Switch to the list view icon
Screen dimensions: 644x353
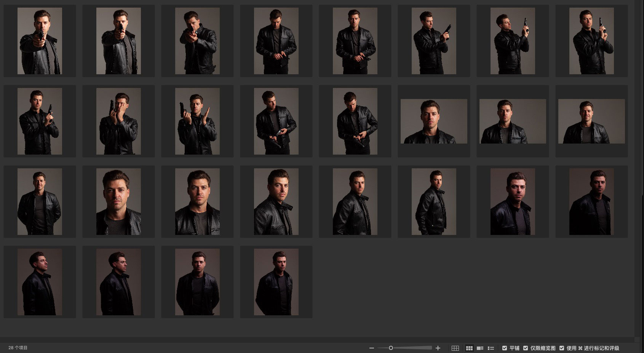click(x=491, y=348)
